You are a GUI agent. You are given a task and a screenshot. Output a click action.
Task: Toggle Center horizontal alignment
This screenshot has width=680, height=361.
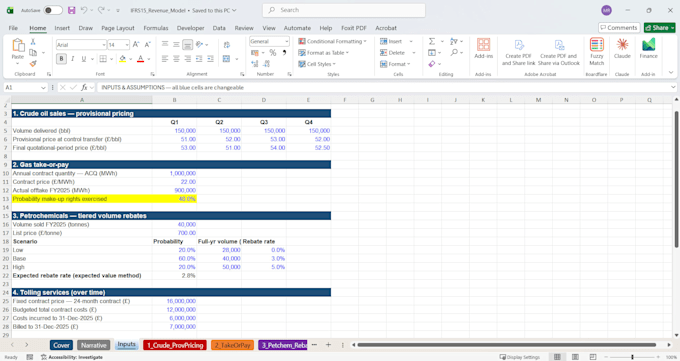(176, 59)
